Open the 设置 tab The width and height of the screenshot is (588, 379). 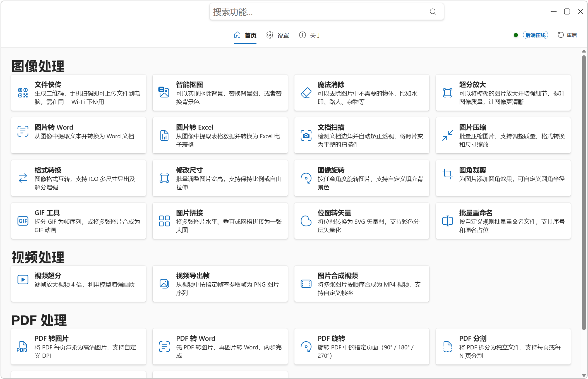[278, 35]
